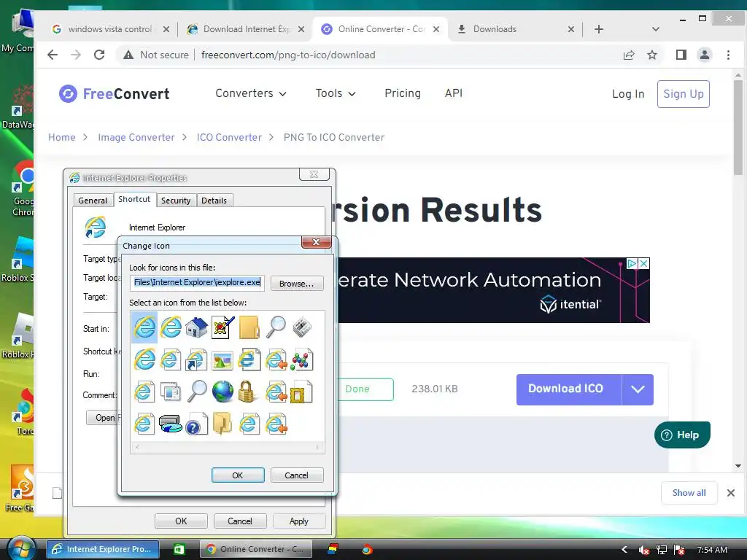Choose the IE page with shortcut arrow icon
Image resolution: width=747 pixels, height=560 pixels.
pyautogui.click(x=196, y=360)
